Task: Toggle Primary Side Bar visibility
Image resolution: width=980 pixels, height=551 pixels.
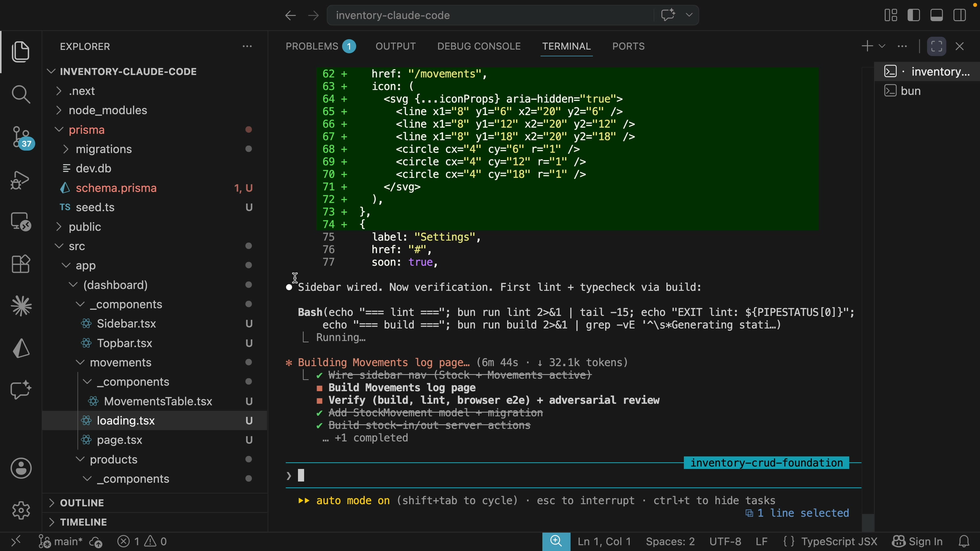Action: (x=914, y=15)
